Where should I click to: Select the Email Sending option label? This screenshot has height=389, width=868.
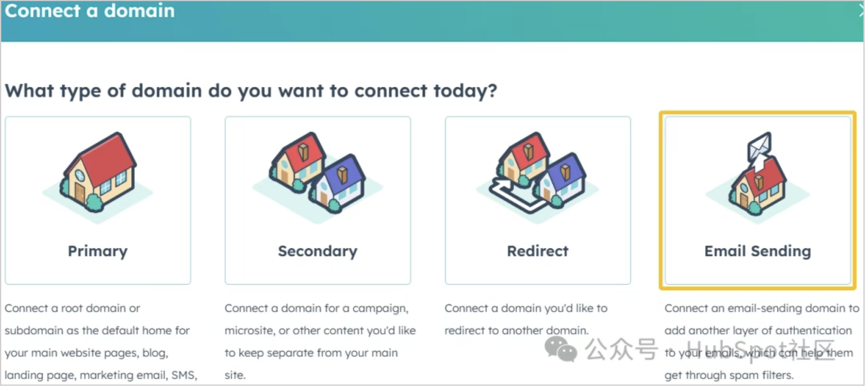click(757, 251)
